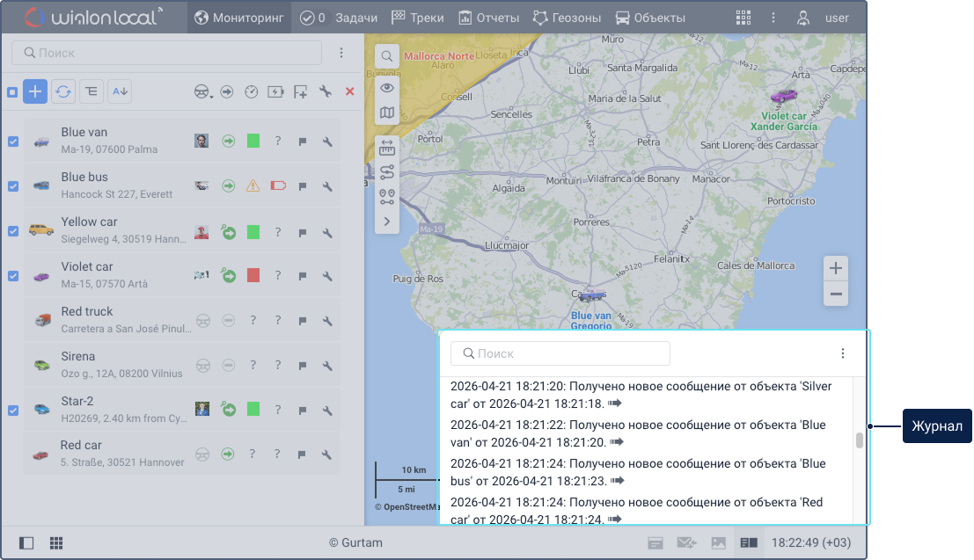Open the log panel three-dot menu
This screenshot has width=974, height=560.
(842, 353)
